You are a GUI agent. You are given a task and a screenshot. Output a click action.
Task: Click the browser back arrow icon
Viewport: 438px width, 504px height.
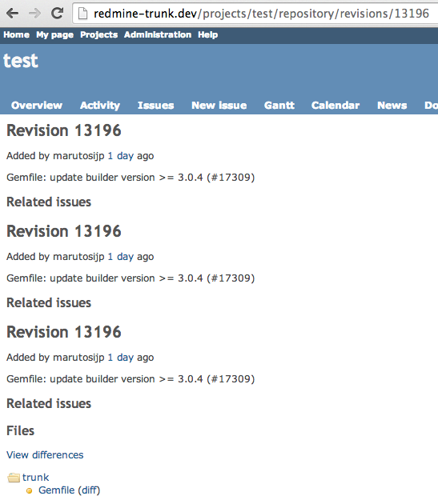coord(12,14)
